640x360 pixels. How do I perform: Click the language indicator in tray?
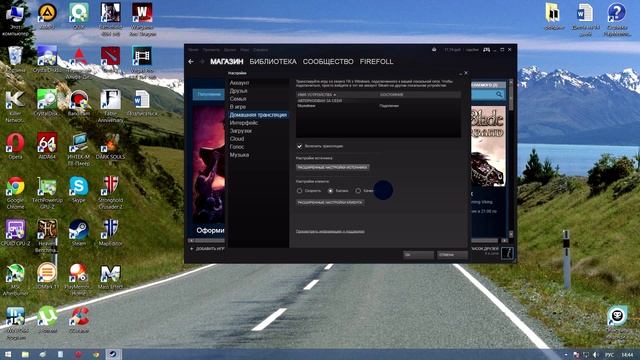click(x=609, y=355)
